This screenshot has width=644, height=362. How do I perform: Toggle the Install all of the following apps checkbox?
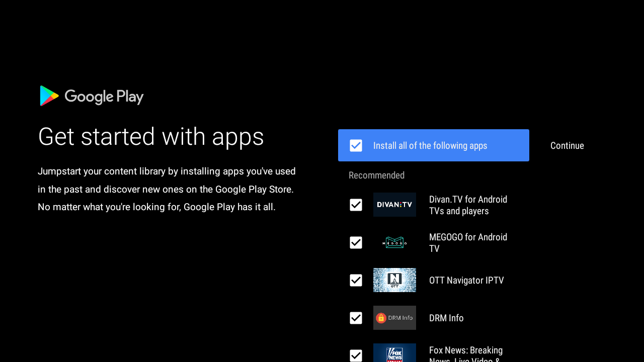pos(356,145)
